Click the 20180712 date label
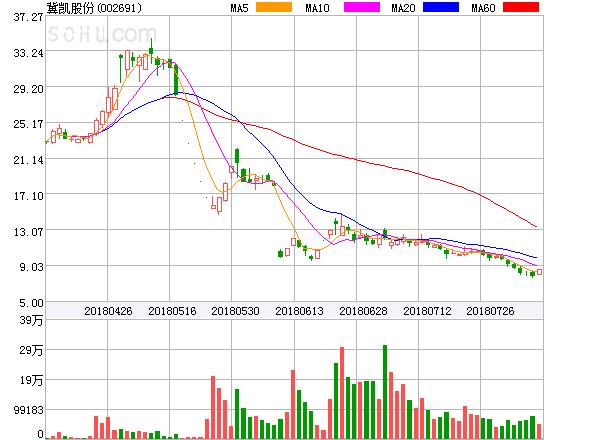Image resolution: width=600 pixels, height=440 pixels. [x=427, y=311]
